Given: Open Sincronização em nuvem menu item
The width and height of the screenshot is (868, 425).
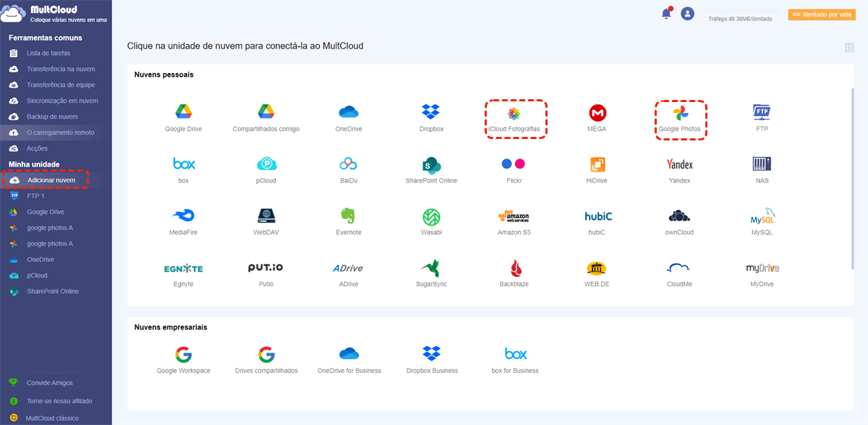Looking at the screenshot, I should click(x=62, y=101).
